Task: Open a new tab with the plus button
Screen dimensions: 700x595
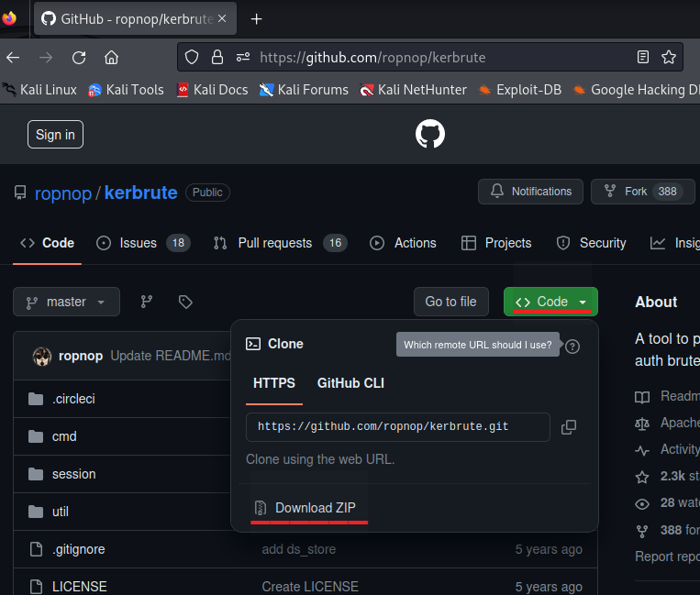Action: click(256, 18)
